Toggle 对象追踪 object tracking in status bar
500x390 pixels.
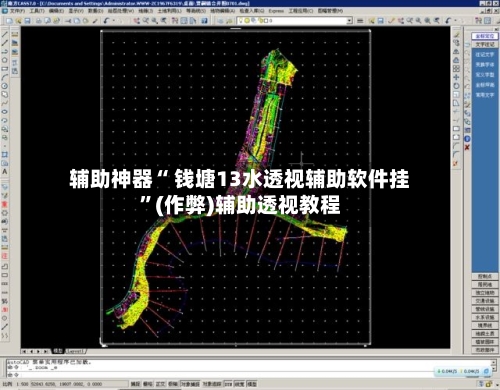pos(212,384)
